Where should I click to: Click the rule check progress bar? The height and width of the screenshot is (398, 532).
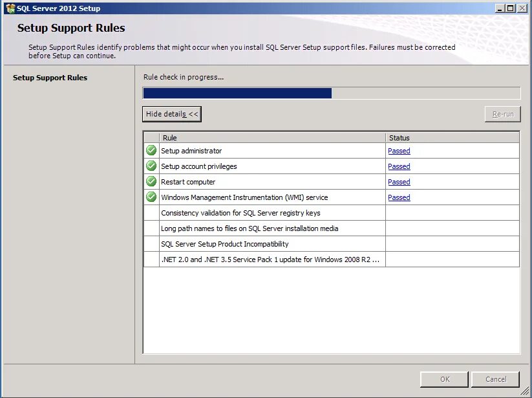pos(332,93)
